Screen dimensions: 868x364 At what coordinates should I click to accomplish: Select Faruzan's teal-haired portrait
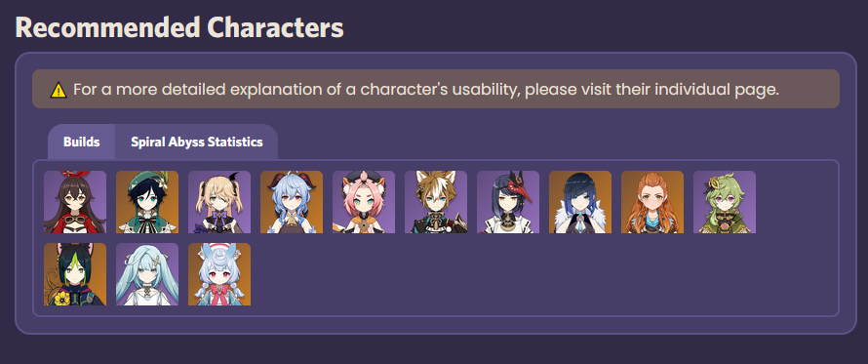[147, 274]
